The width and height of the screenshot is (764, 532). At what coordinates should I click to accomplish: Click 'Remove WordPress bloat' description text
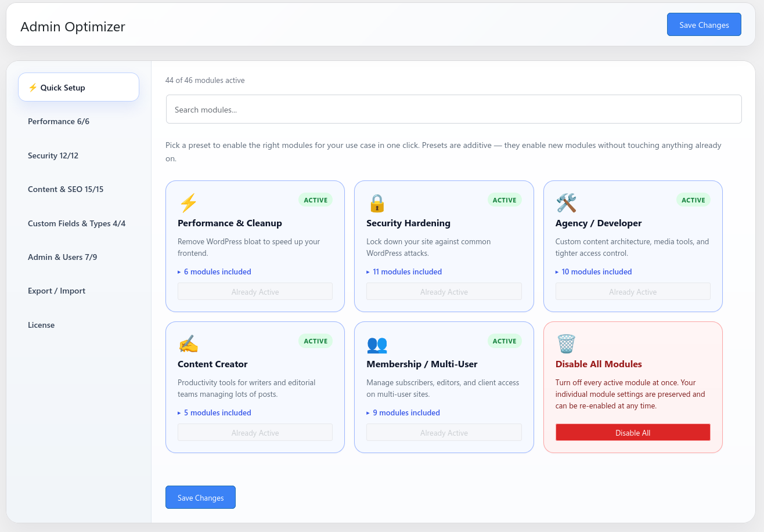pyautogui.click(x=249, y=247)
